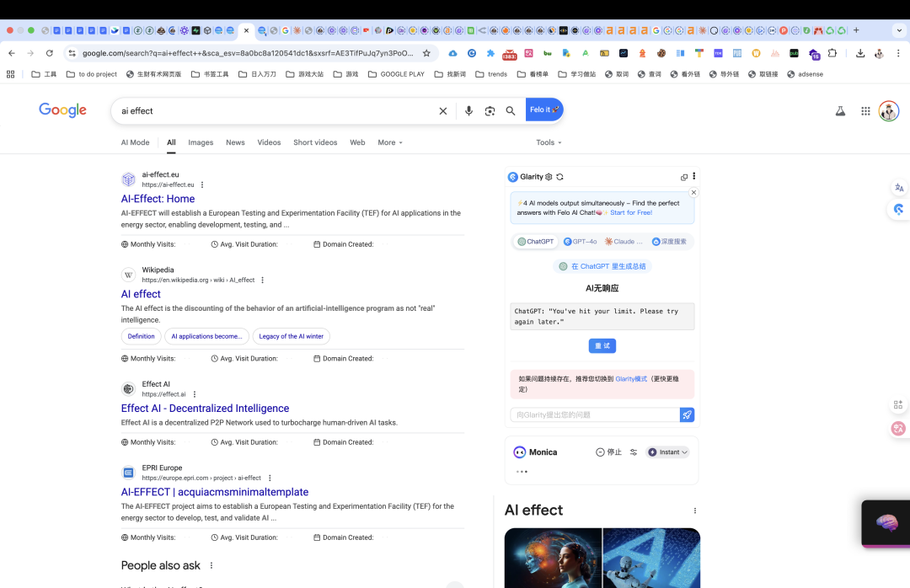910x588 pixels.
Task: Open Google Labs flask icon
Action: click(x=840, y=111)
